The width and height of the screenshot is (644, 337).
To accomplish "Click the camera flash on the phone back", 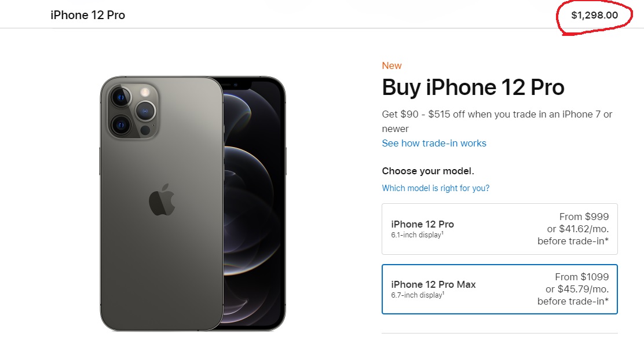I will click(x=145, y=91).
